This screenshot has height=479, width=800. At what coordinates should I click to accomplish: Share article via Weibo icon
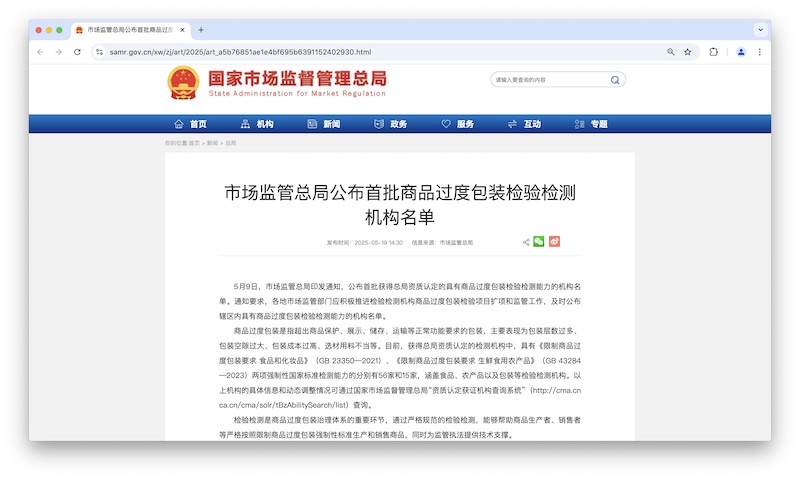coord(554,241)
